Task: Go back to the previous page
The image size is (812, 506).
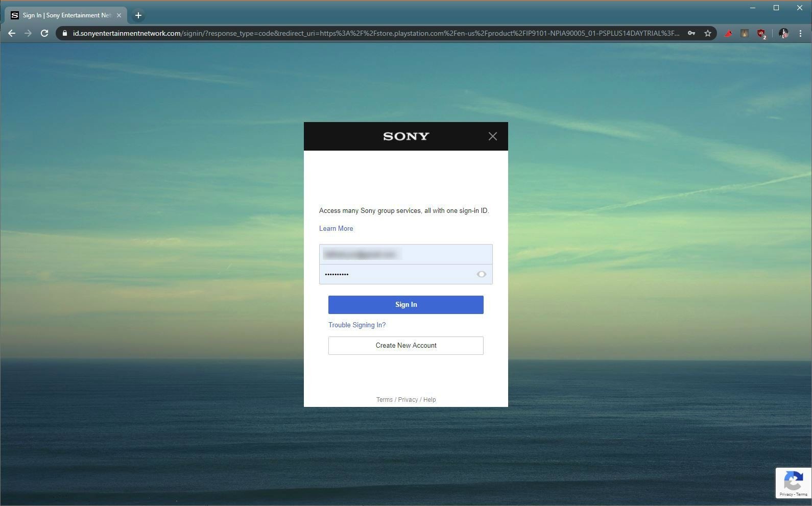Action: pos(12,33)
